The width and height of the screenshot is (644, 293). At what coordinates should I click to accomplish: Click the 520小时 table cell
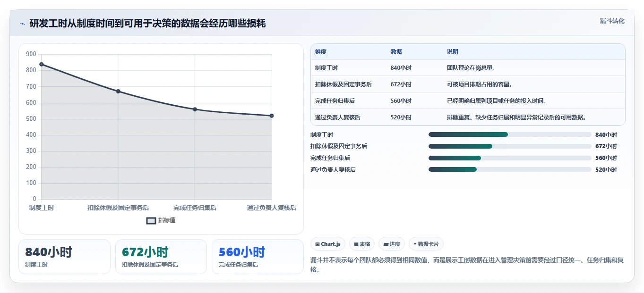tap(401, 117)
